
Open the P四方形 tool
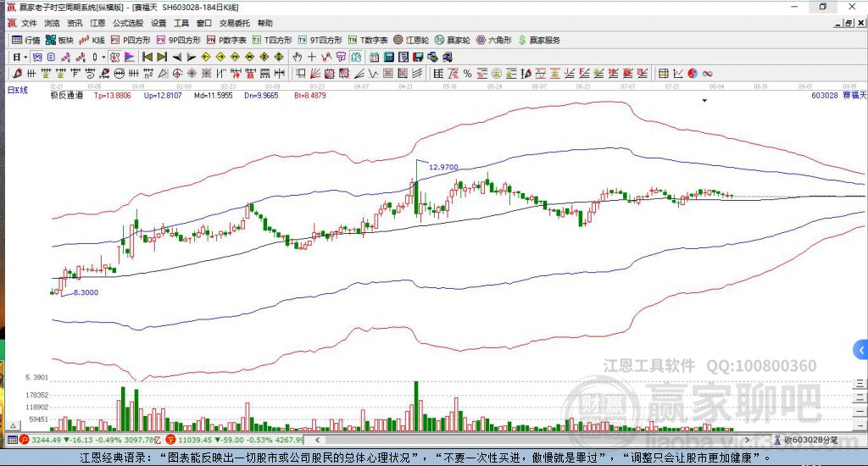coord(131,40)
